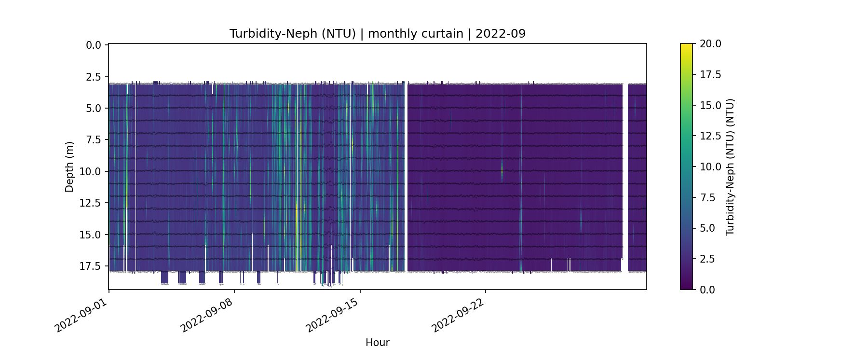The width and height of the screenshot is (868, 362).
Task: Click the 0.0 depth axis tick label
Action: click(94, 45)
